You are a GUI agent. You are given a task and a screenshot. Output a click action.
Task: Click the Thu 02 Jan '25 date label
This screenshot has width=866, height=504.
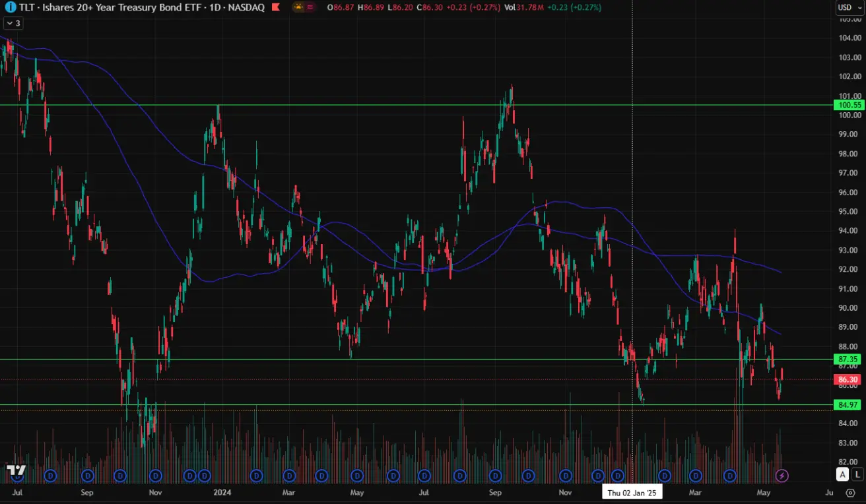(x=633, y=493)
